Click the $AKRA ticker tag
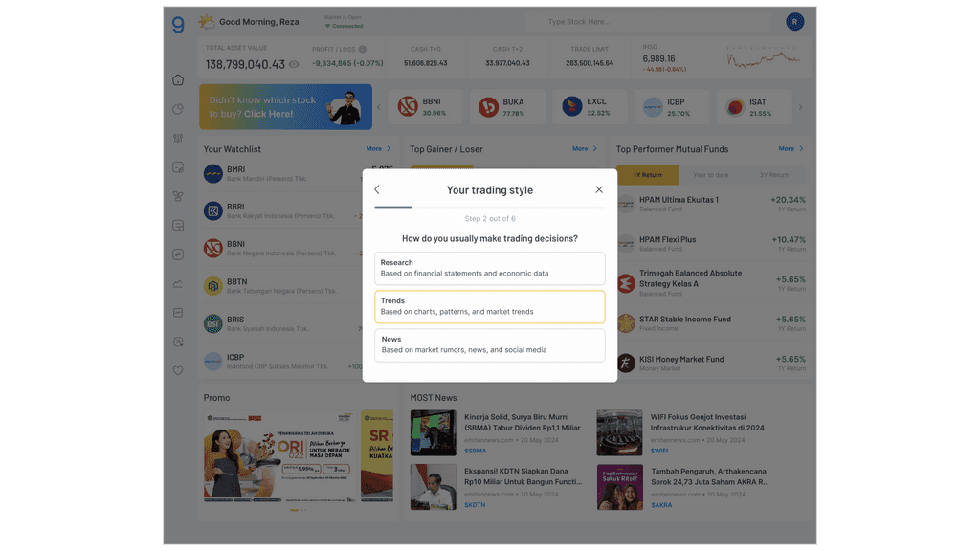 (661, 505)
